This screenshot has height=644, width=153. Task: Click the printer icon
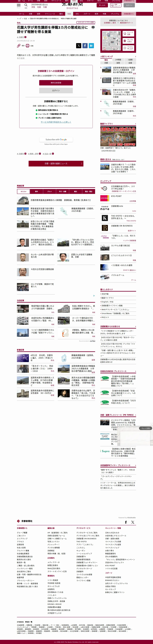[28, 46]
